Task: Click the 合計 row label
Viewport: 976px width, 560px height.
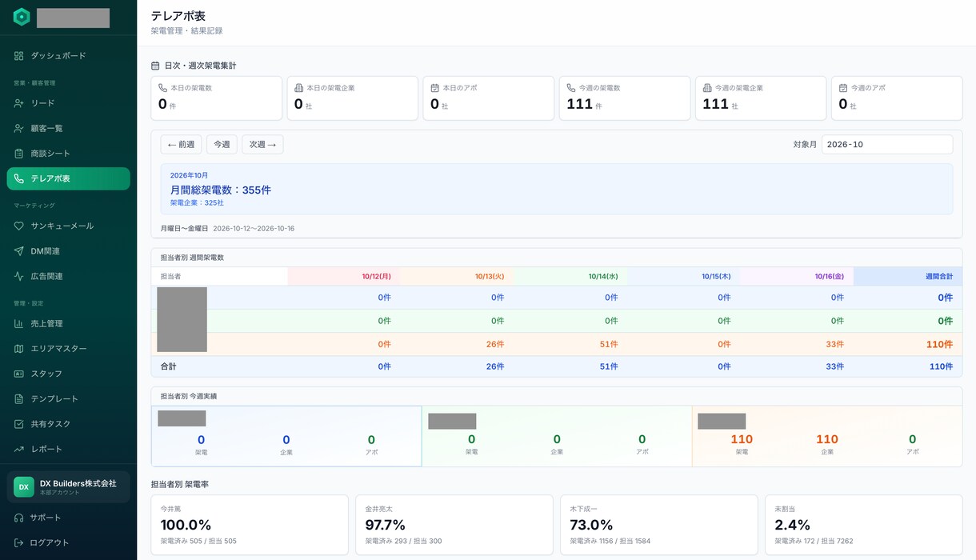Action: click(168, 366)
